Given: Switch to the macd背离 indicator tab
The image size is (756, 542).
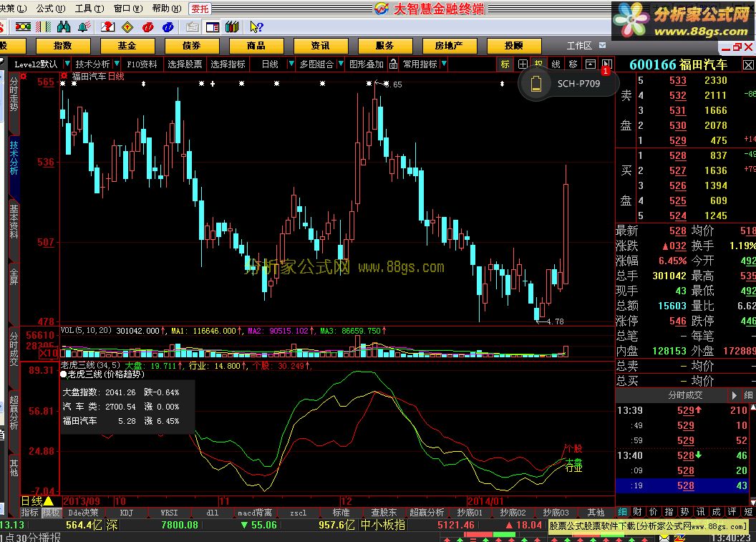Looking at the screenshot, I should pos(255,513).
